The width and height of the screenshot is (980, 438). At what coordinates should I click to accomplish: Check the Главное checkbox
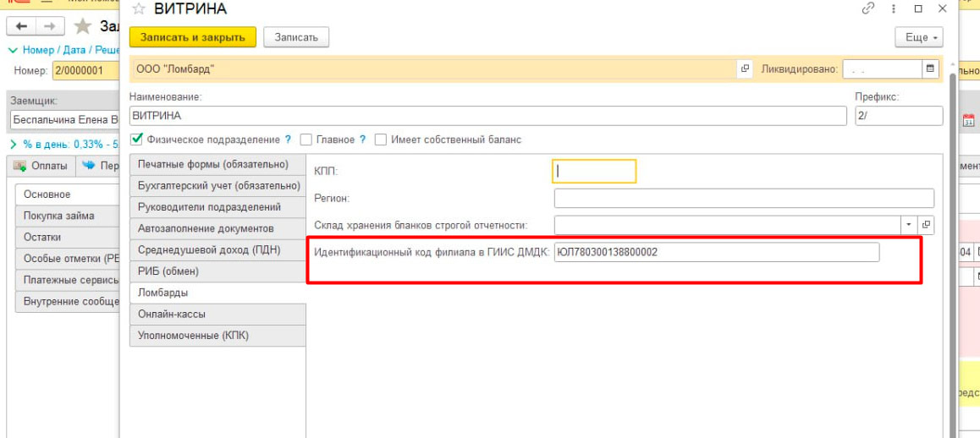[x=306, y=140]
